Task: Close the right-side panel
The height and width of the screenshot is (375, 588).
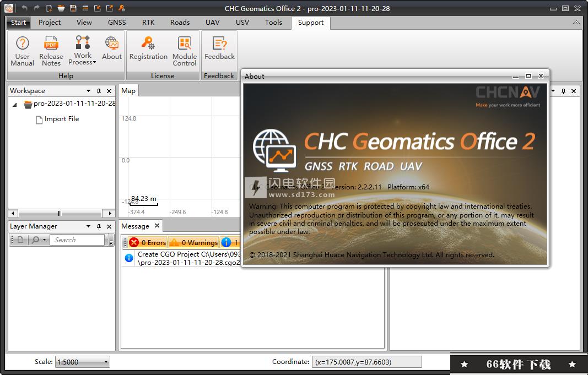Action: (574, 91)
